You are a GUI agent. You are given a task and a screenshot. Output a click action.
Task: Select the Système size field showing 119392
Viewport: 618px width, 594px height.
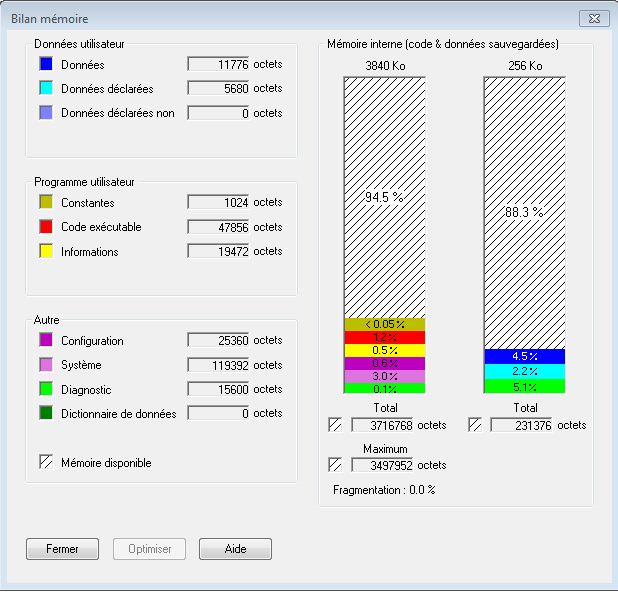219,365
